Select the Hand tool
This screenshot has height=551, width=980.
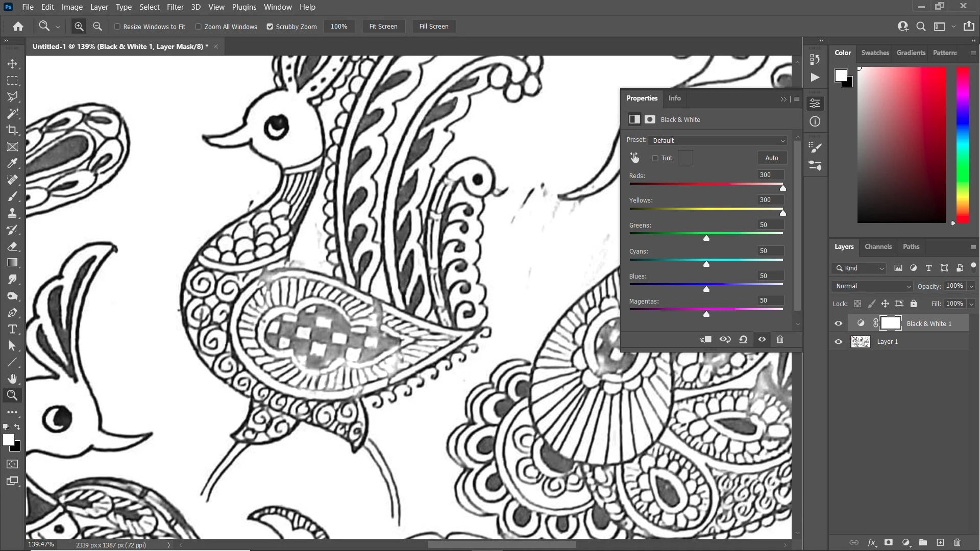pos(12,379)
